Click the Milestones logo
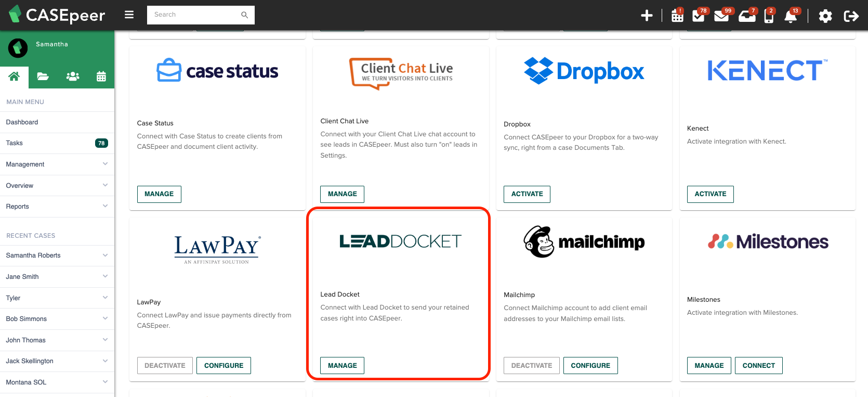The height and width of the screenshot is (397, 868). 768,241
